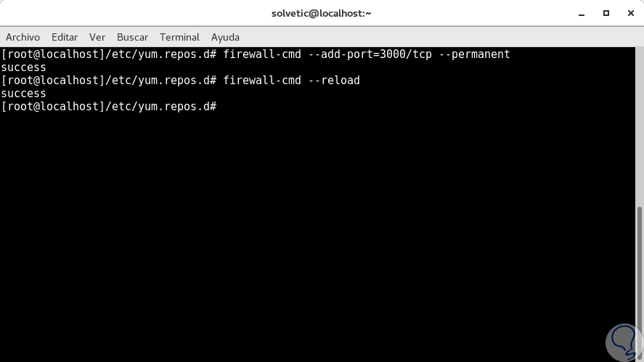Click firewall-cmd in the reload command
Image resolution: width=644 pixels, height=362 pixels.
(261, 81)
